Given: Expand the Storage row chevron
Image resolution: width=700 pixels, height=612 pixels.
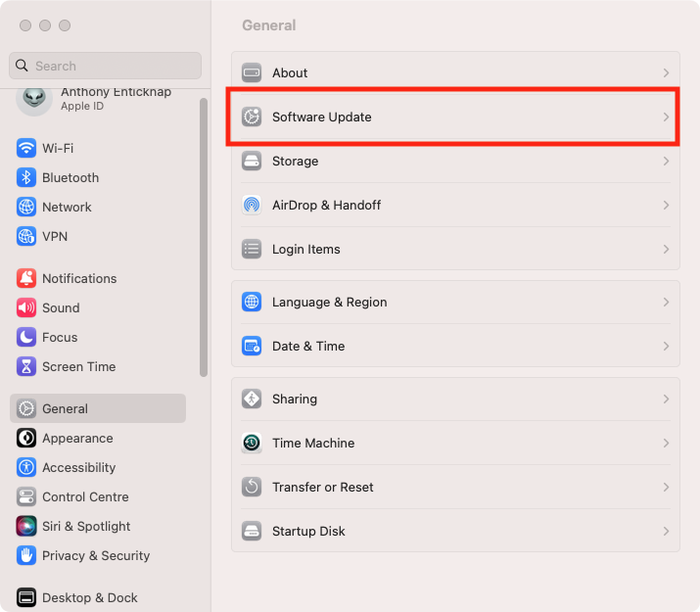Looking at the screenshot, I should (666, 162).
